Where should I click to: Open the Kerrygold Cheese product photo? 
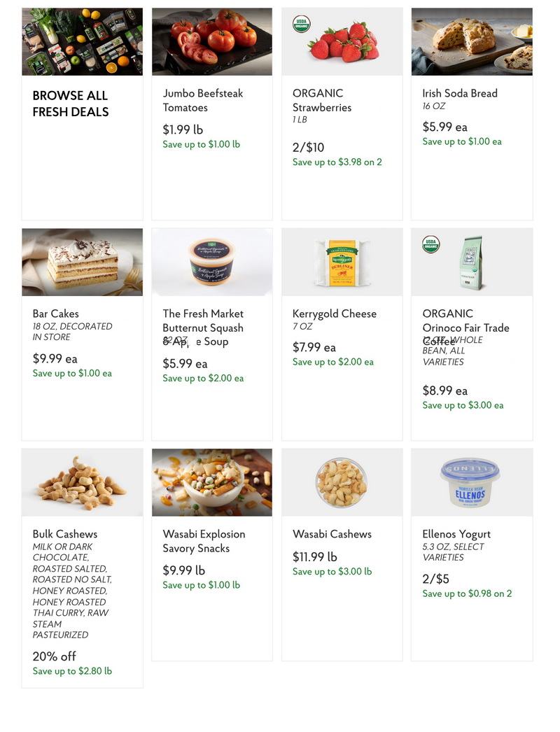(342, 262)
